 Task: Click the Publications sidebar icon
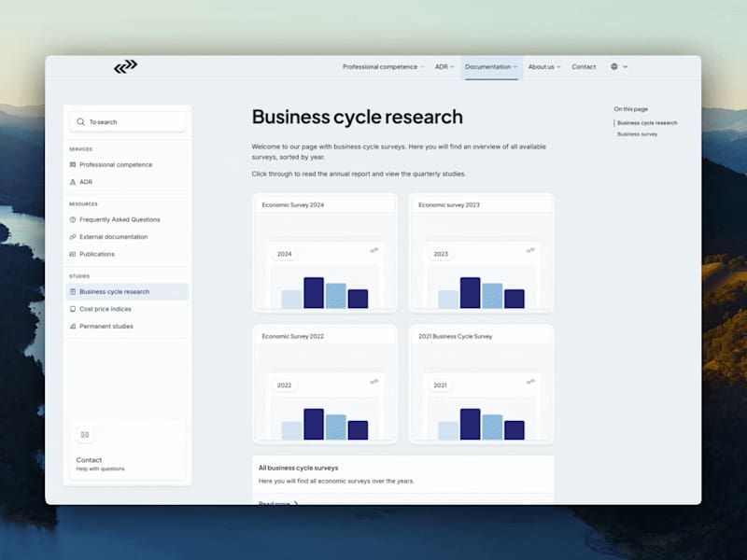[73, 254]
